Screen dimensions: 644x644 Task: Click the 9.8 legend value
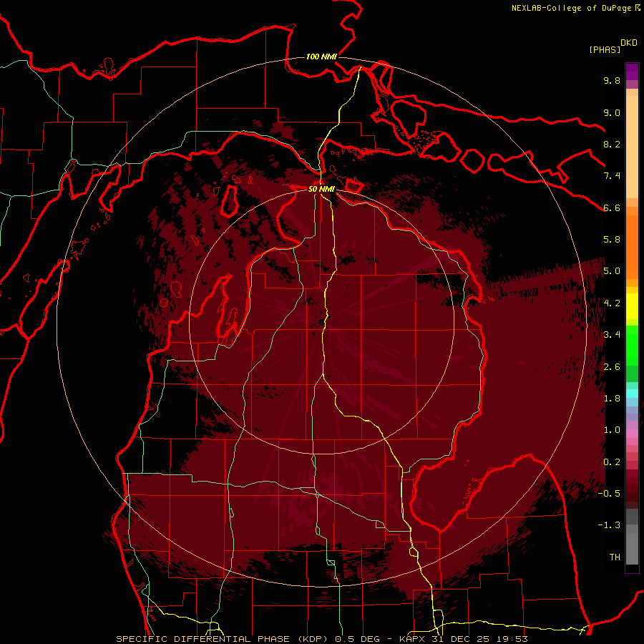click(612, 80)
